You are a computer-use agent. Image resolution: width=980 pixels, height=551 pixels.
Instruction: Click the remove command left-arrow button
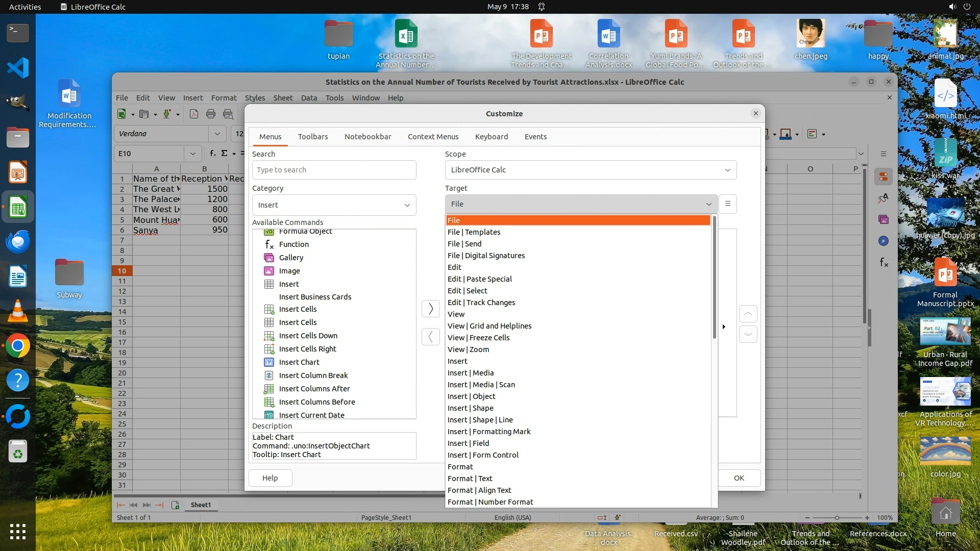click(430, 337)
